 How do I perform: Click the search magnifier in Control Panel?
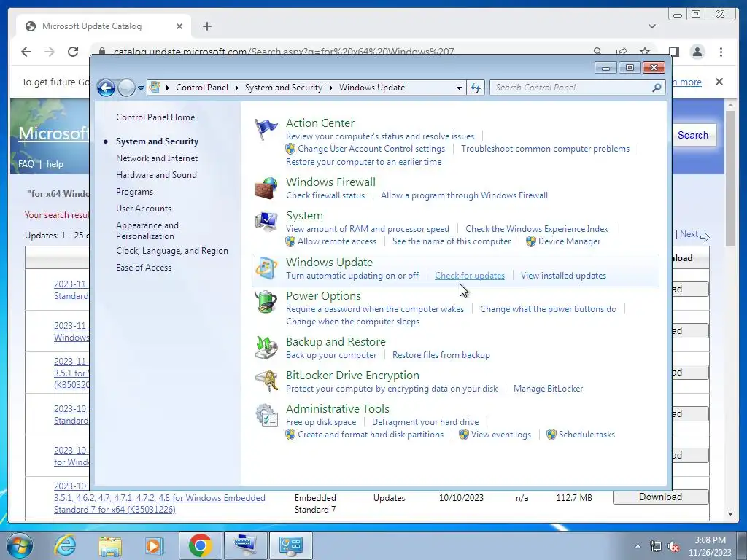[x=657, y=87]
